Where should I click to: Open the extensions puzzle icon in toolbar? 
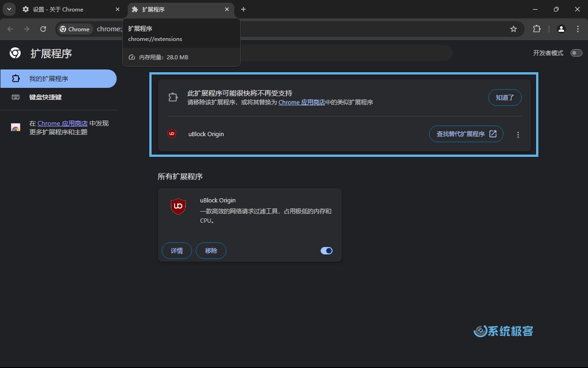[x=537, y=29]
